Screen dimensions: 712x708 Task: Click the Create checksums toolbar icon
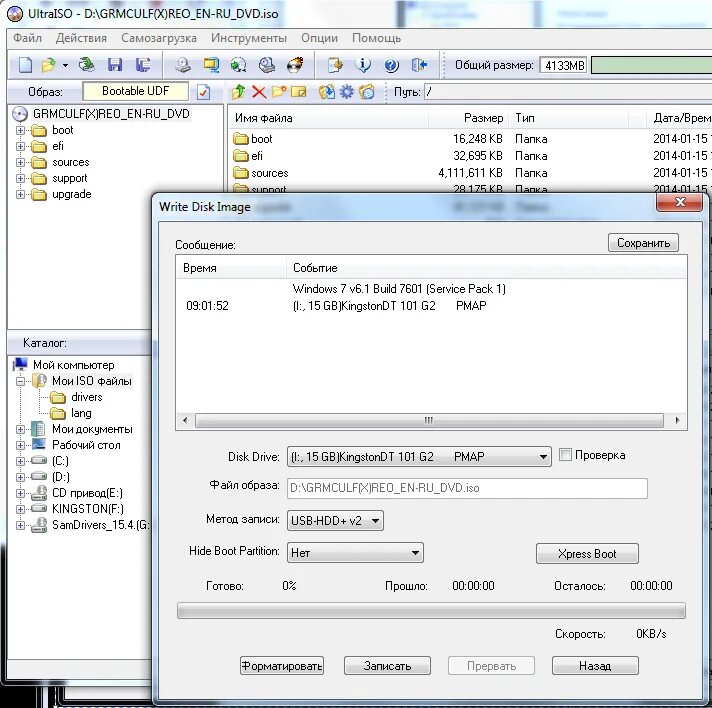click(335, 65)
